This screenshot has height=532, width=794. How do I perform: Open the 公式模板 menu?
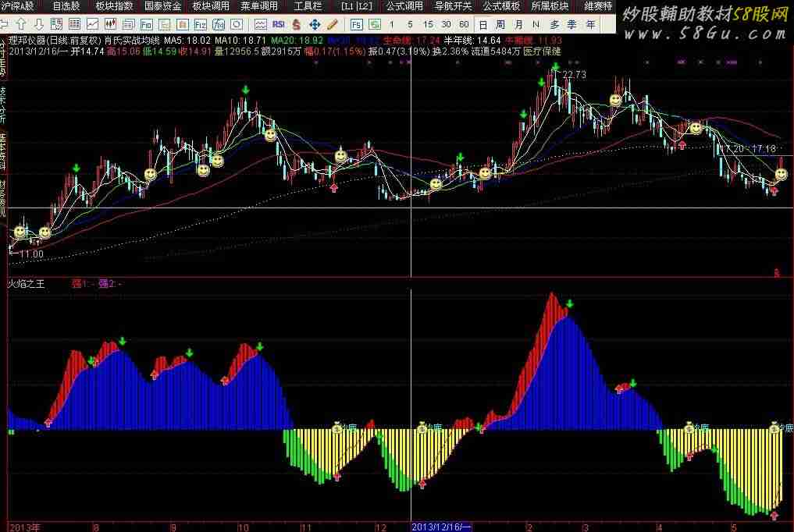(500, 6)
